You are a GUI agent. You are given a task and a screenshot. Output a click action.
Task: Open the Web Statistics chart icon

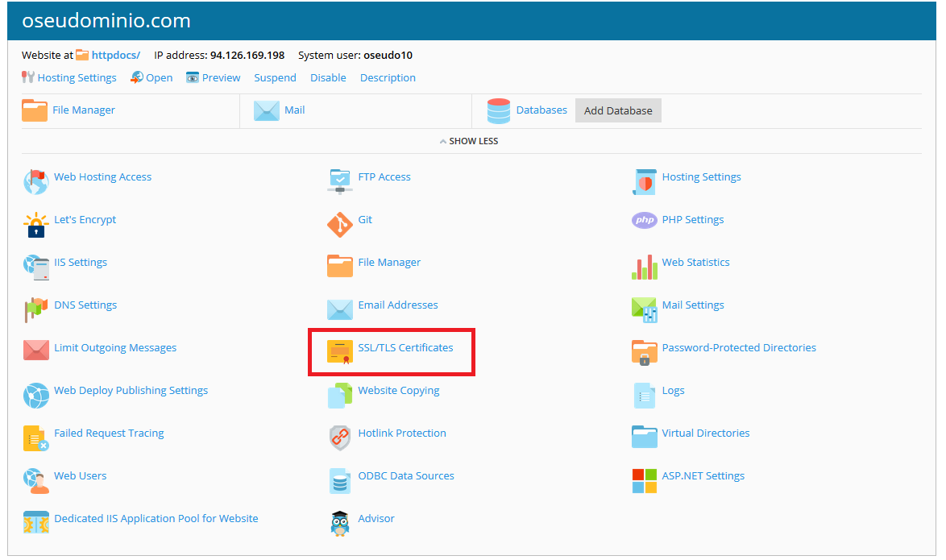tap(644, 268)
